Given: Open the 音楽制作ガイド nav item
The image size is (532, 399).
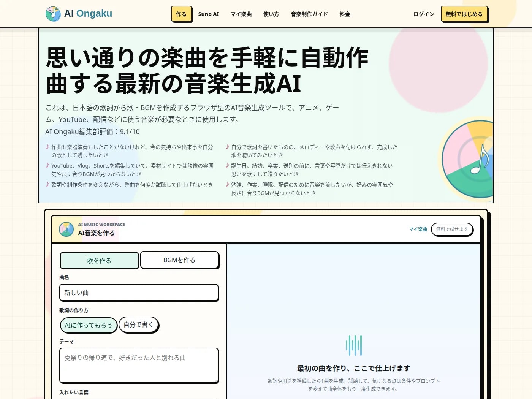Looking at the screenshot, I should 309,14.
